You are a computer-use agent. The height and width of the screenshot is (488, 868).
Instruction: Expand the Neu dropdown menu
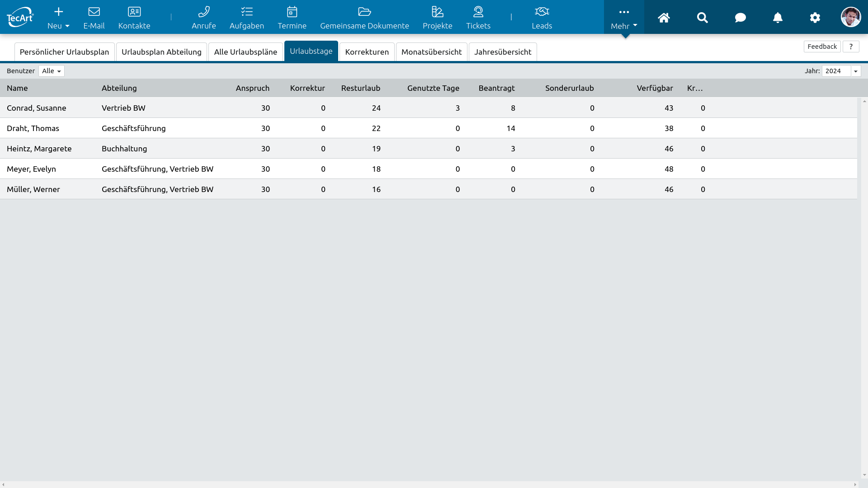click(x=58, y=18)
